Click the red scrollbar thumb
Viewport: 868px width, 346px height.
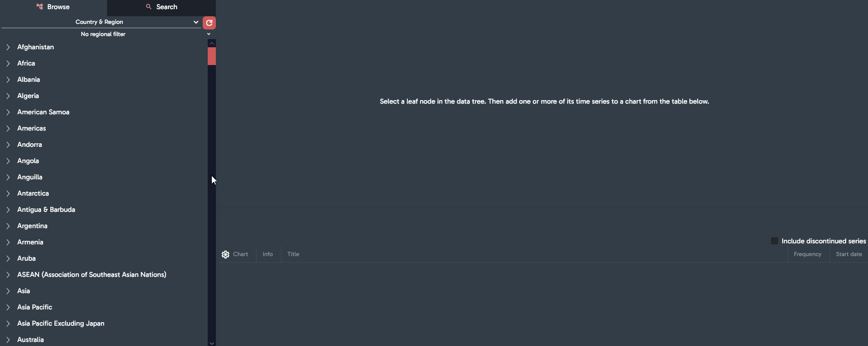212,56
